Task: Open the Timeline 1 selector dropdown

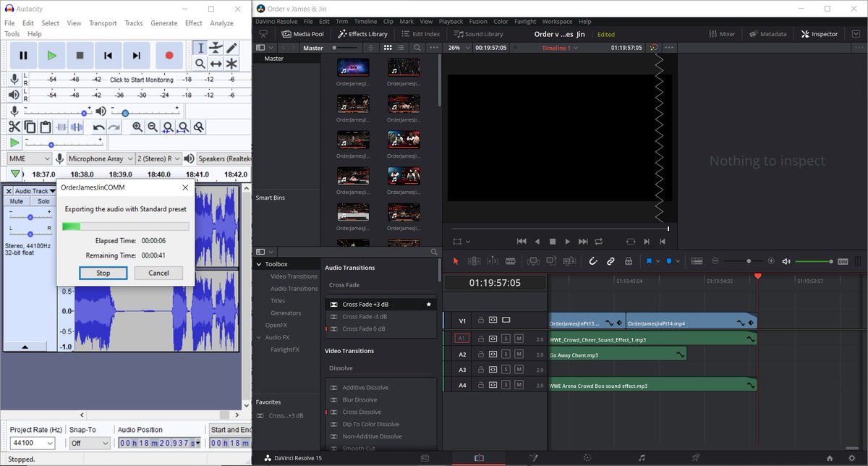Action: coord(561,48)
